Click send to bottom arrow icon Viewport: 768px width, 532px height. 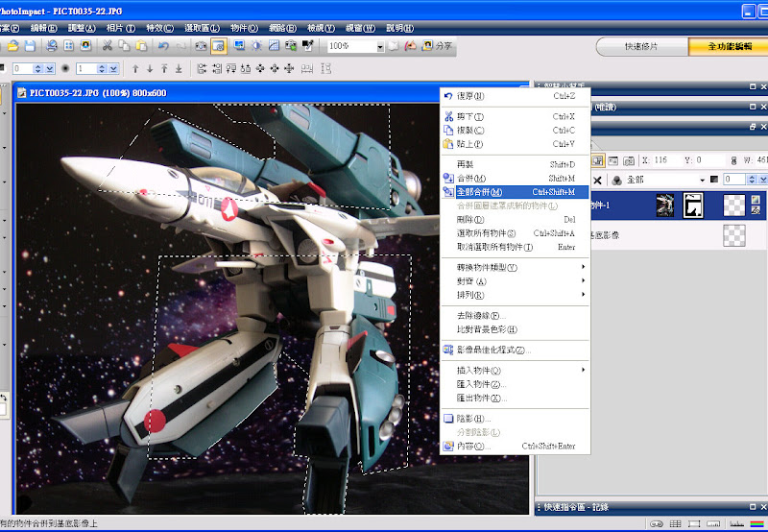179,68
